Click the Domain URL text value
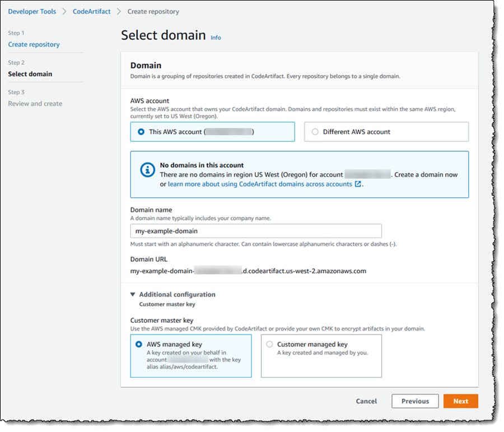 248,271
